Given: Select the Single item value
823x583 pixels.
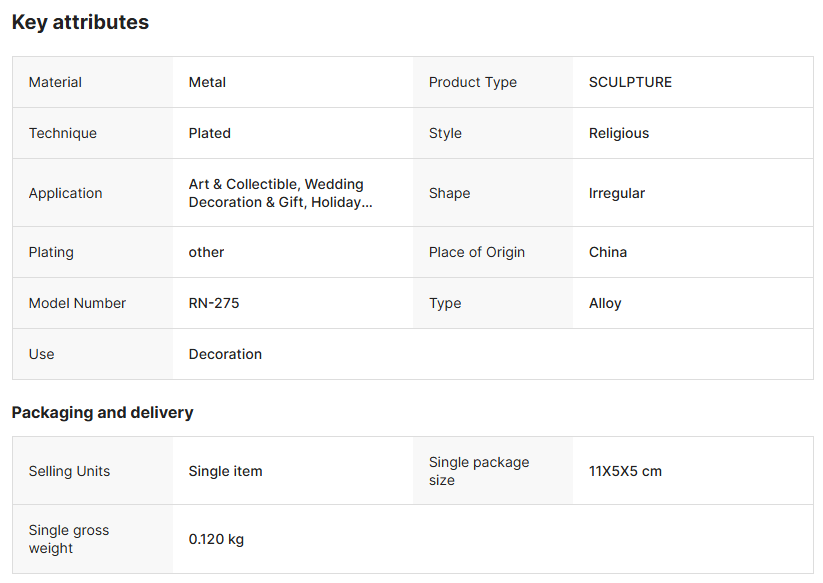Looking at the screenshot, I should click(225, 471).
